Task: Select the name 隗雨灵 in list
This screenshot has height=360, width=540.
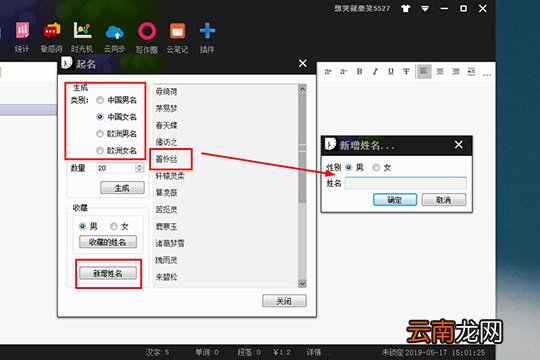Action: click(166, 260)
